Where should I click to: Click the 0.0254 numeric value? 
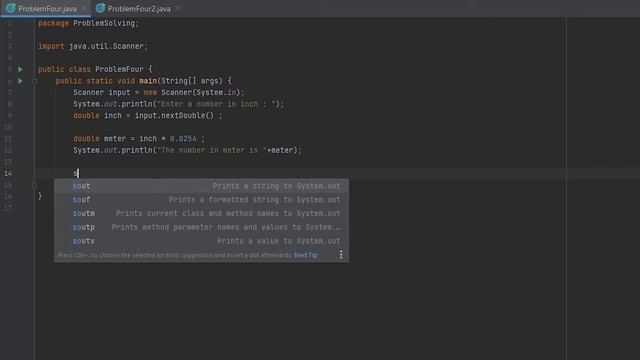183,139
